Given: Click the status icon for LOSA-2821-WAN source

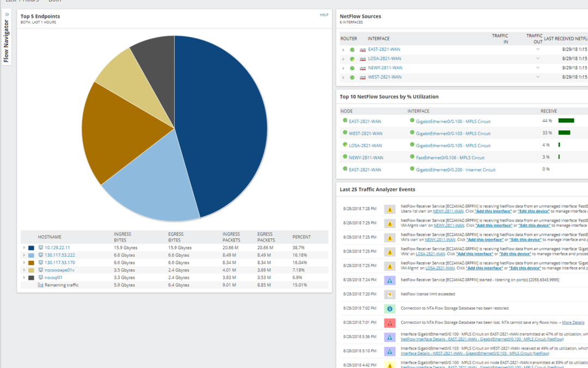Looking at the screenshot, I should pyautogui.click(x=352, y=59).
